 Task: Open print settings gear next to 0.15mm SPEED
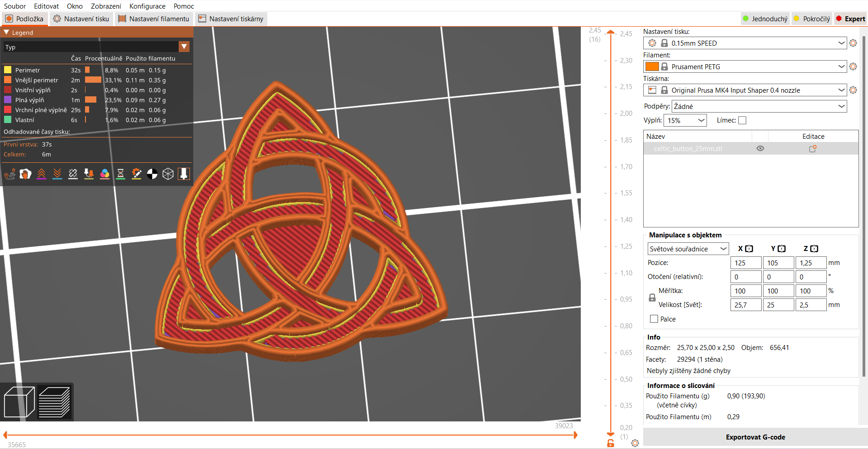(853, 43)
